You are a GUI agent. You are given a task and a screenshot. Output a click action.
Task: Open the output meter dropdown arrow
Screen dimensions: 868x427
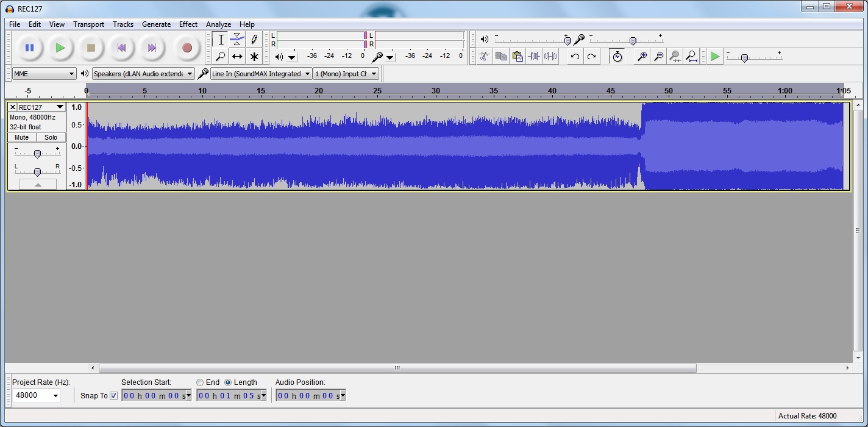[x=292, y=57]
